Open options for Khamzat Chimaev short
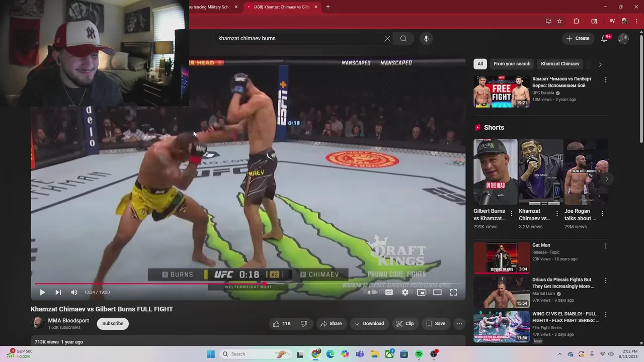Screen dimensions: 644x362 point(557,214)
